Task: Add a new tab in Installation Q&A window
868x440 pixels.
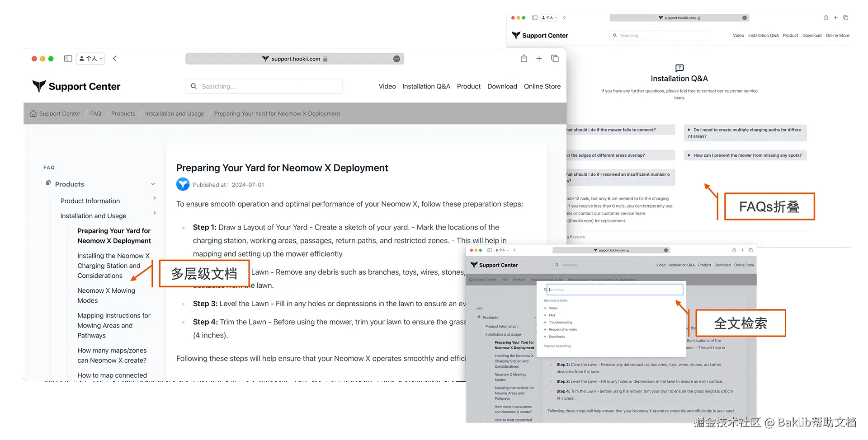Action: pyautogui.click(x=835, y=18)
